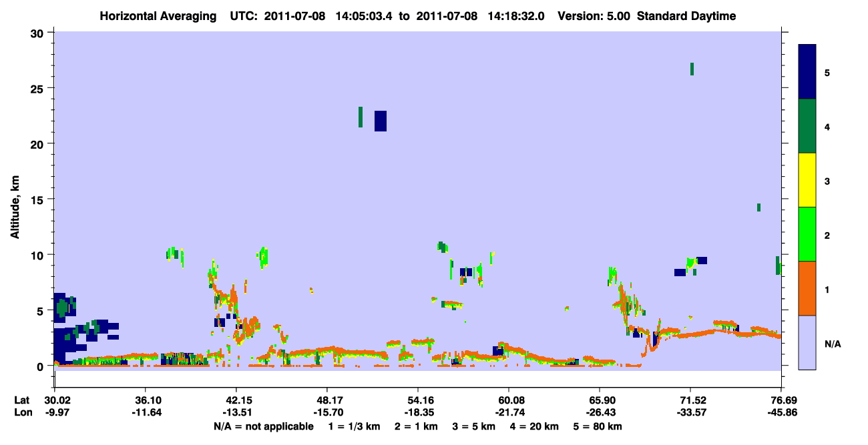Click the longitude value '-21.74'
The width and height of the screenshot is (868, 445).
pos(509,412)
